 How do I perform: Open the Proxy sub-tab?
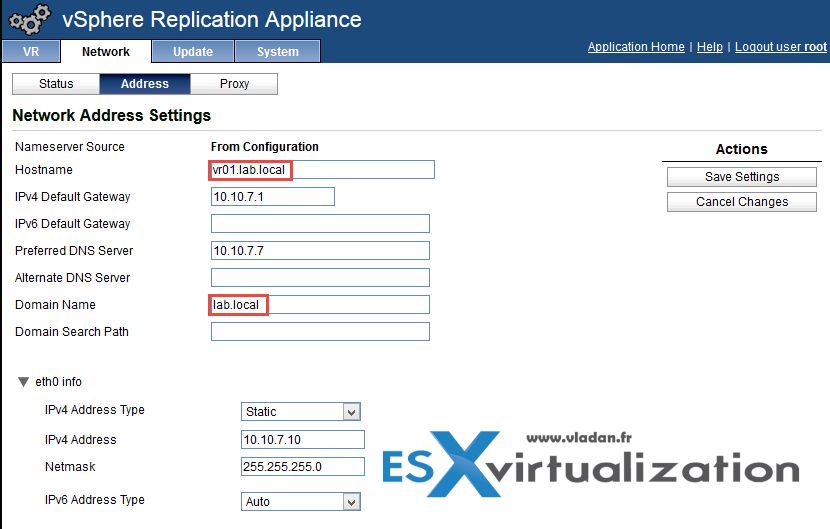234,84
